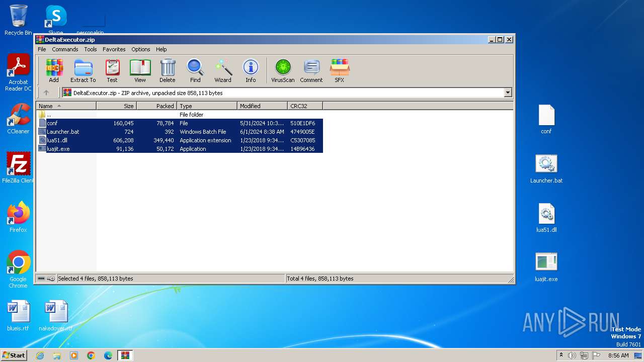The image size is (644, 362).
Task: Click the WinRAR taskbar button
Action: point(125,355)
